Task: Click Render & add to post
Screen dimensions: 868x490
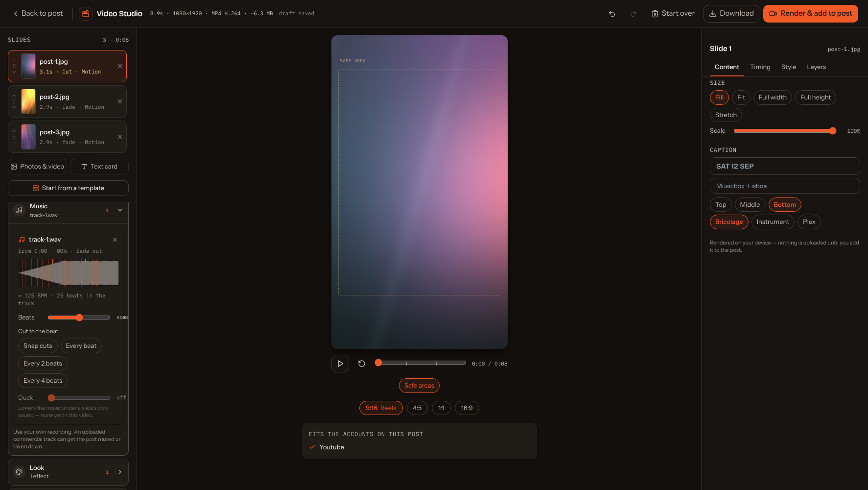Action: [x=811, y=14]
